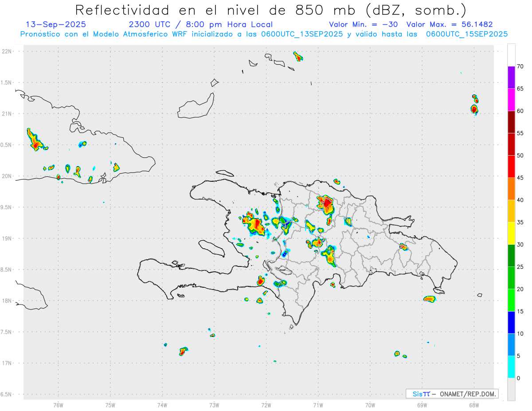The image size is (532, 411).
Task: Click the dark green 25-30 dBZ band
Action: [511, 256]
